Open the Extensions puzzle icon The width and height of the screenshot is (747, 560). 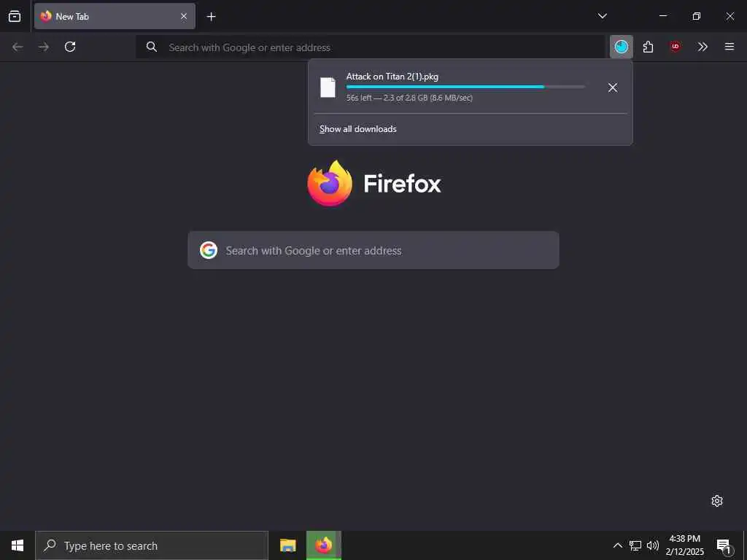(648, 47)
